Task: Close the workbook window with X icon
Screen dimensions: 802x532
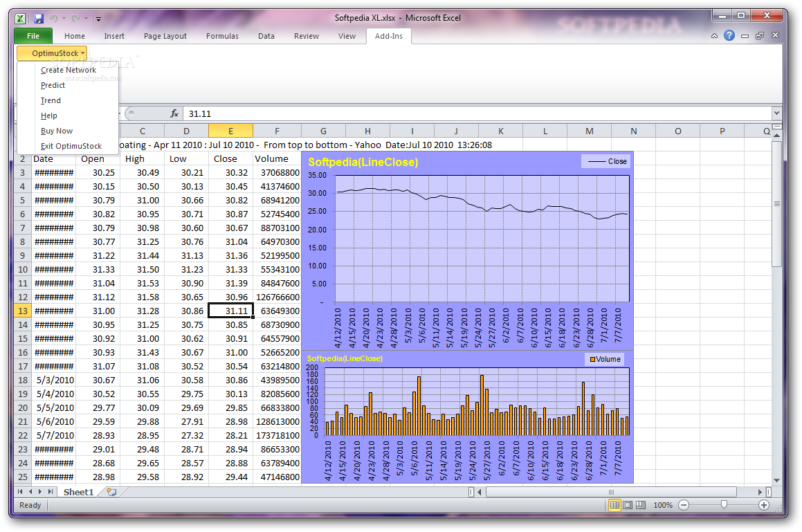Action: tap(775, 35)
